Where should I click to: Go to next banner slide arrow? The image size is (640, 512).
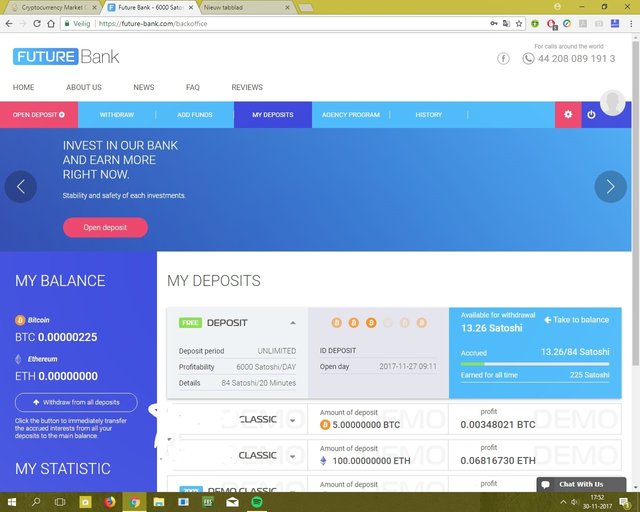click(610, 187)
